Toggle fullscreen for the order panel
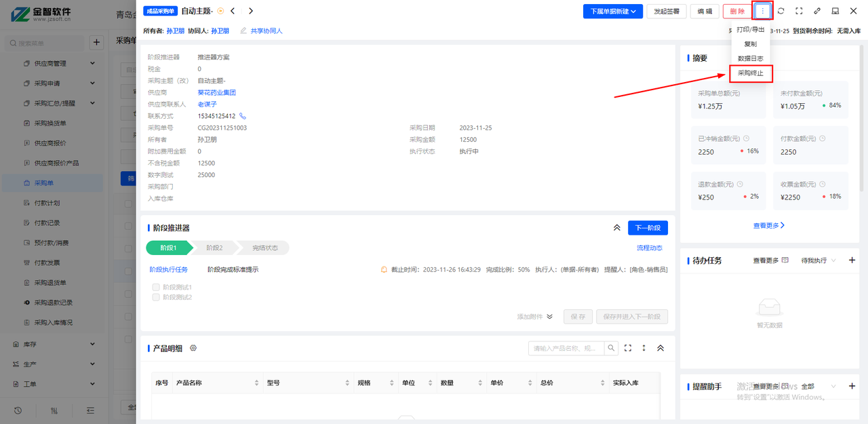Viewport: 868px width, 424px height. tap(800, 11)
